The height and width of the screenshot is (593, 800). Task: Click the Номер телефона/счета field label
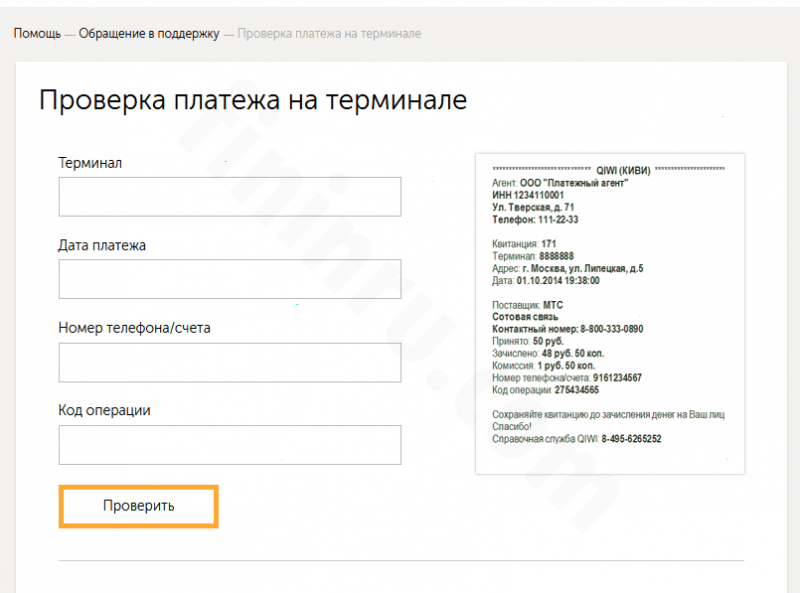(x=134, y=328)
